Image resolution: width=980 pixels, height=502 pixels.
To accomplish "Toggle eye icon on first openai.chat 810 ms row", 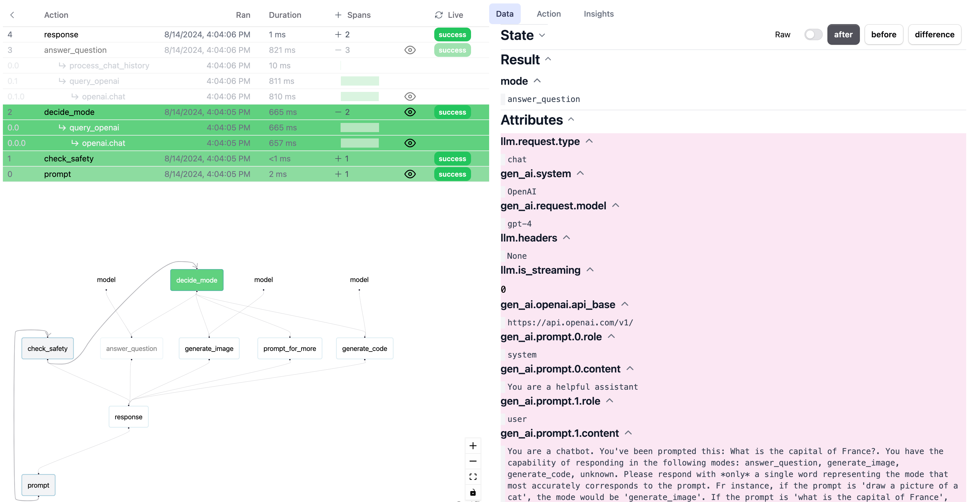I will [x=410, y=96].
